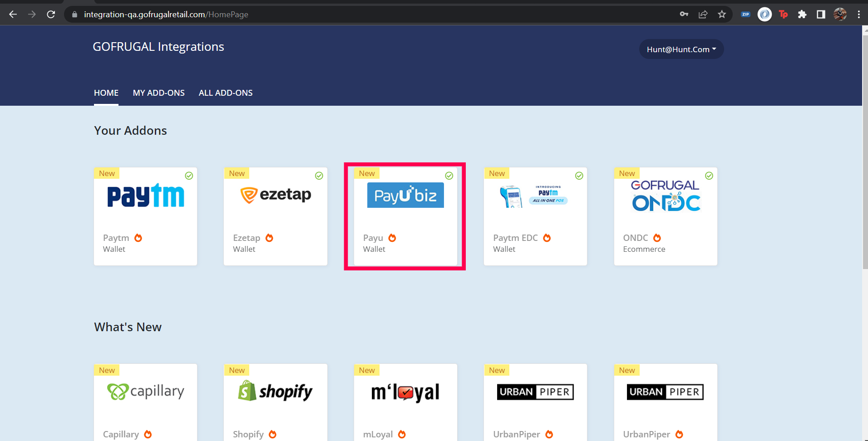Bookmark this page with the star icon
Viewport: 868px width, 441px height.
pyautogui.click(x=722, y=15)
